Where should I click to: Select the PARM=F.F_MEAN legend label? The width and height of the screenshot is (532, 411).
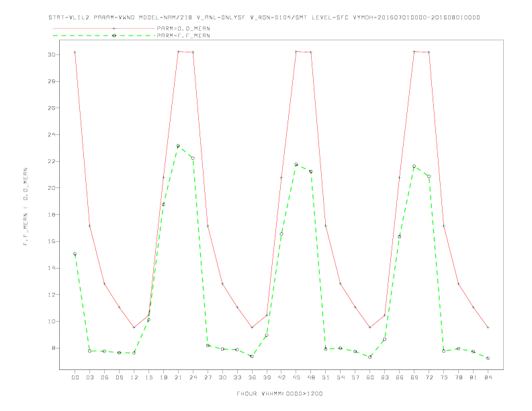click(x=183, y=36)
